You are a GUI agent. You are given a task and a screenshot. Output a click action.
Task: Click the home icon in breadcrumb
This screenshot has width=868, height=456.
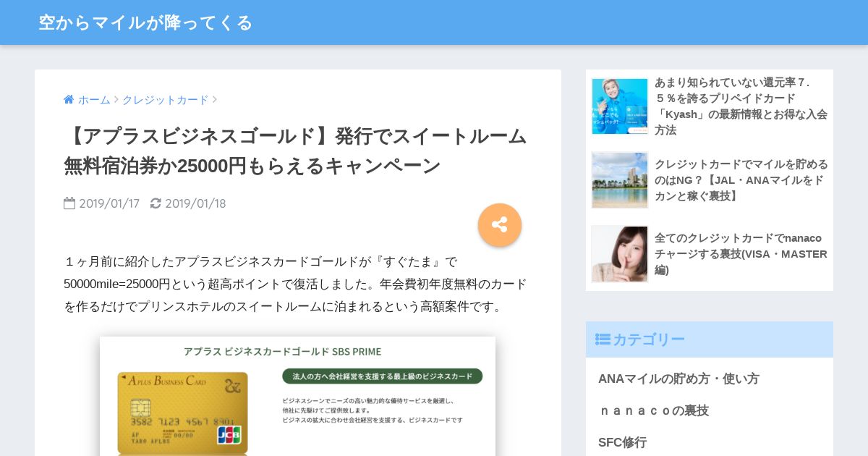pyautogui.click(x=69, y=100)
